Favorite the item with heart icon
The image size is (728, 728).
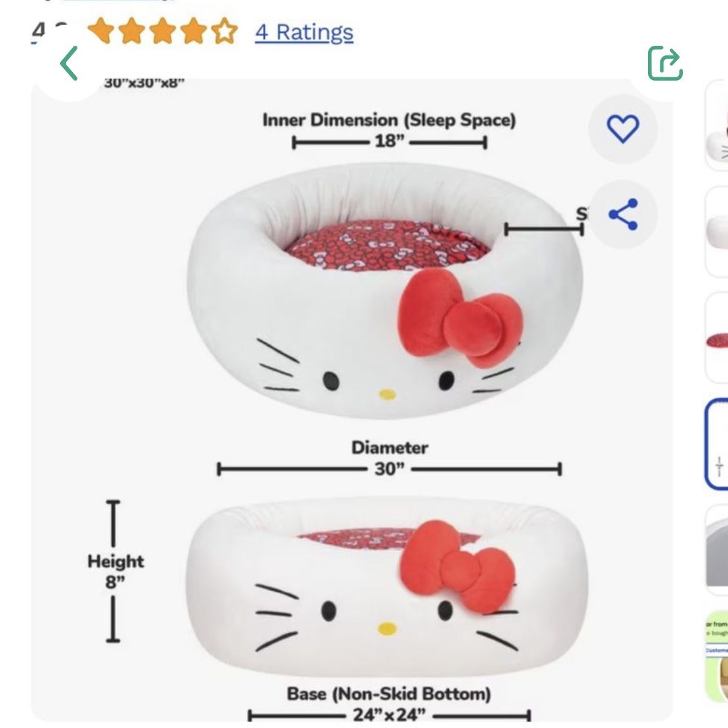(623, 128)
